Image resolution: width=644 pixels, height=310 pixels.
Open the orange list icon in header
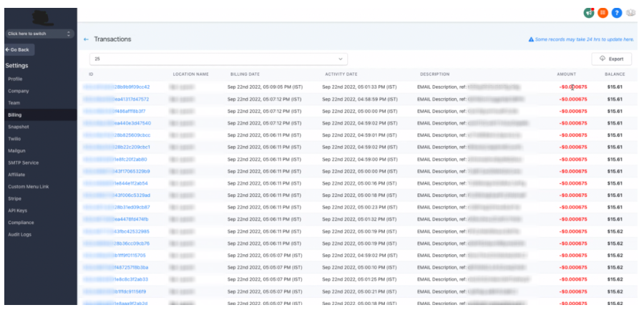(603, 13)
